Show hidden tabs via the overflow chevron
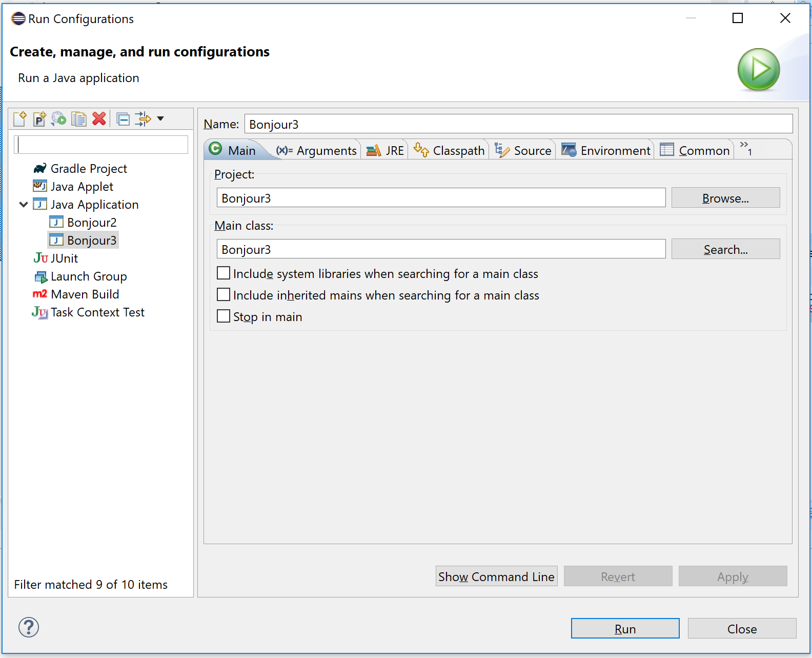Viewport: 812px width, 658px height. tap(746, 148)
